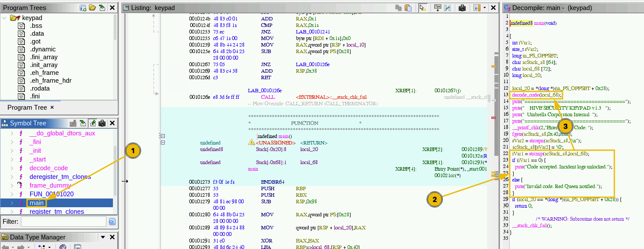Open the Data Type Manager dropdown menu

103,237
